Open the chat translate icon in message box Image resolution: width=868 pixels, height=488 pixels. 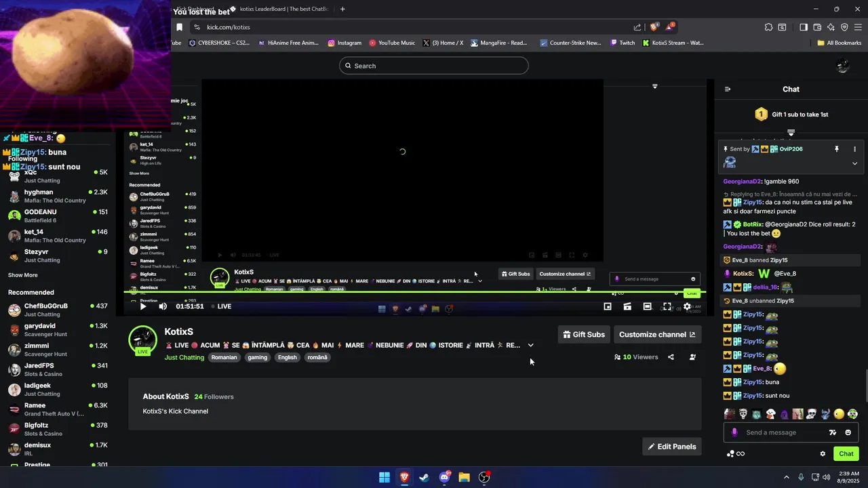(833, 432)
